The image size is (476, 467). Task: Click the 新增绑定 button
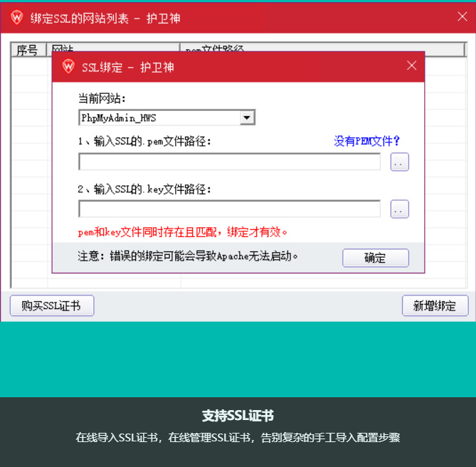coord(435,306)
